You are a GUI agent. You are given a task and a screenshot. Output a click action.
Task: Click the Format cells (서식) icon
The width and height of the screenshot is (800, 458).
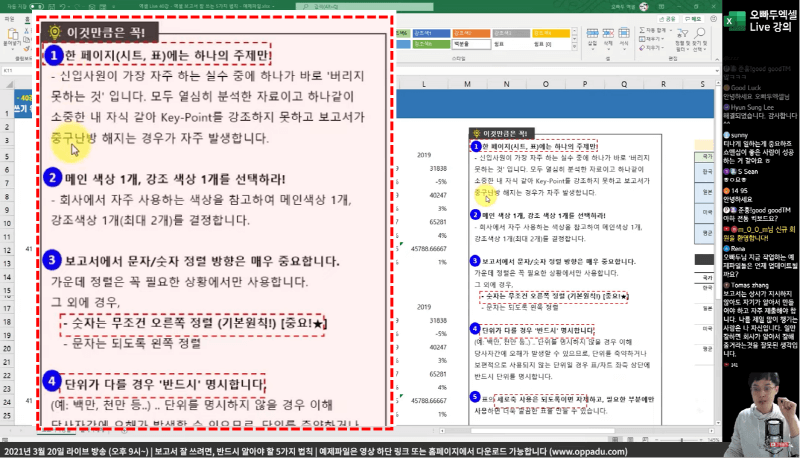(624, 34)
